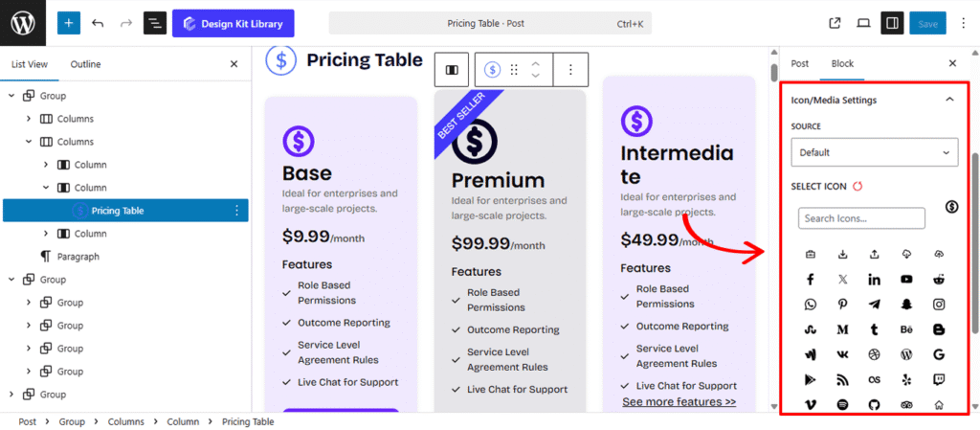Choose the YouTube icon from the grid
Viewport: 980px width, 430px height.
[x=906, y=280]
